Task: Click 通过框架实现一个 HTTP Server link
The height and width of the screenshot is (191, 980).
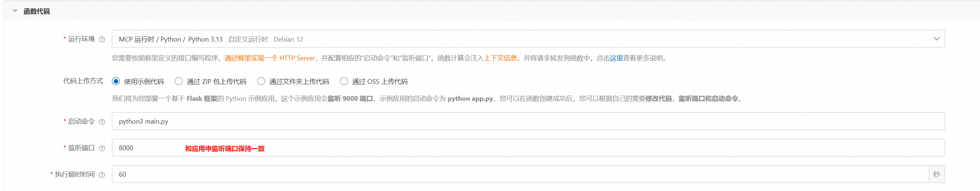Action: [270, 58]
